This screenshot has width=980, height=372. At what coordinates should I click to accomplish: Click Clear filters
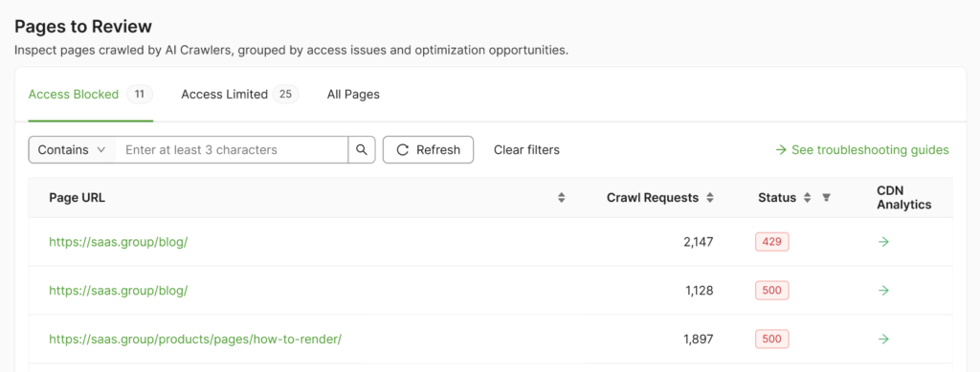point(526,150)
